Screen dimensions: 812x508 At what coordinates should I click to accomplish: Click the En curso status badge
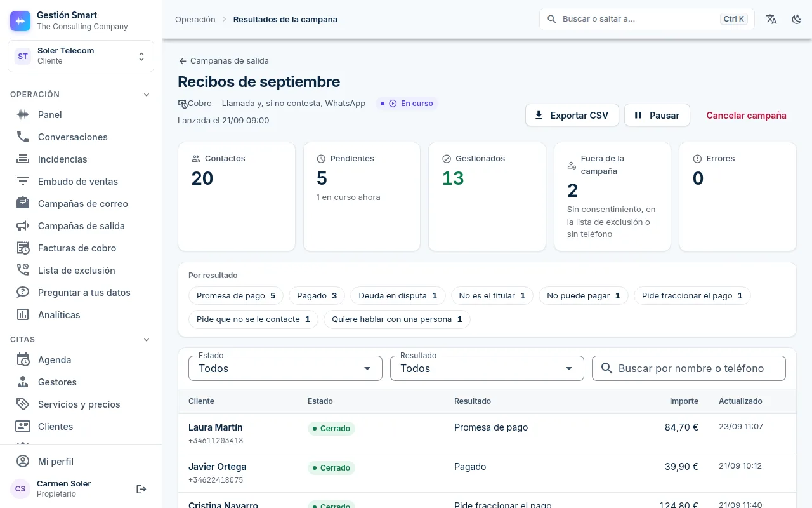(x=407, y=104)
